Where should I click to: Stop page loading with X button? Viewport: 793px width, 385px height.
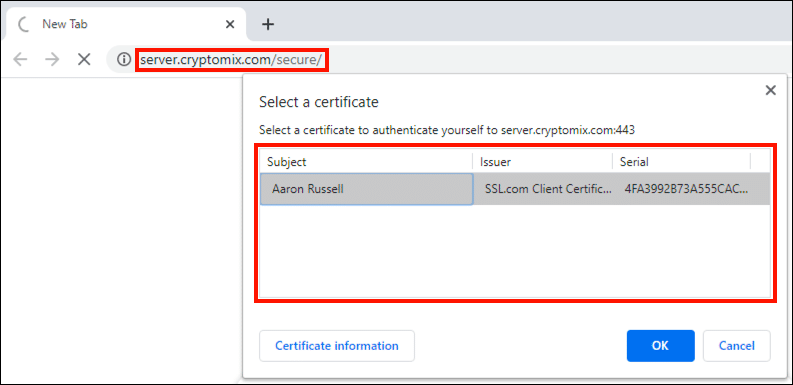(84, 60)
